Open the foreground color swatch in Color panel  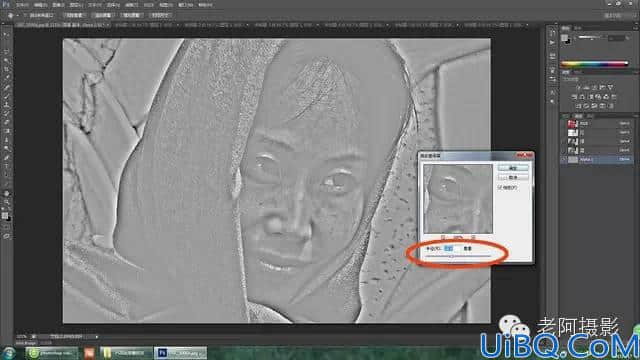tap(564, 38)
